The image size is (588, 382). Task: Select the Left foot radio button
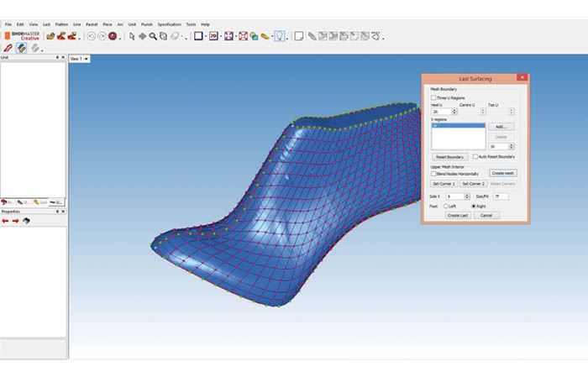(x=447, y=206)
